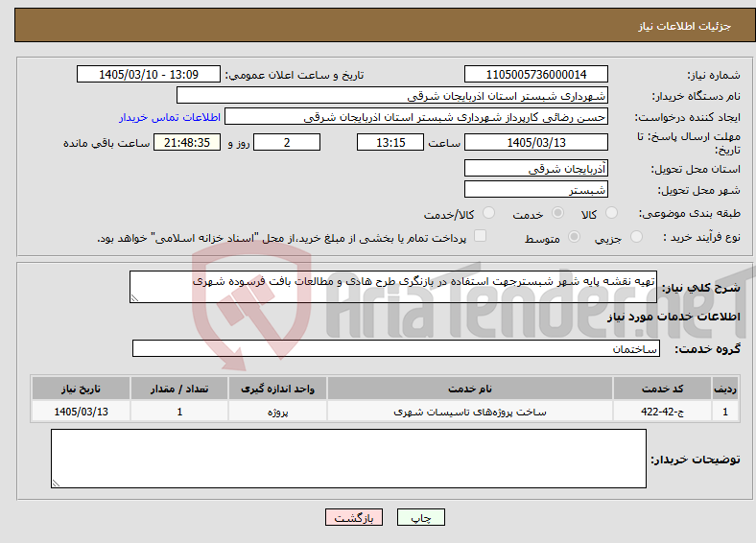Viewport: 756px width, 543px height.
Task: Open the اطلاعات تماس خریدار link
Action: (x=170, y=117)
